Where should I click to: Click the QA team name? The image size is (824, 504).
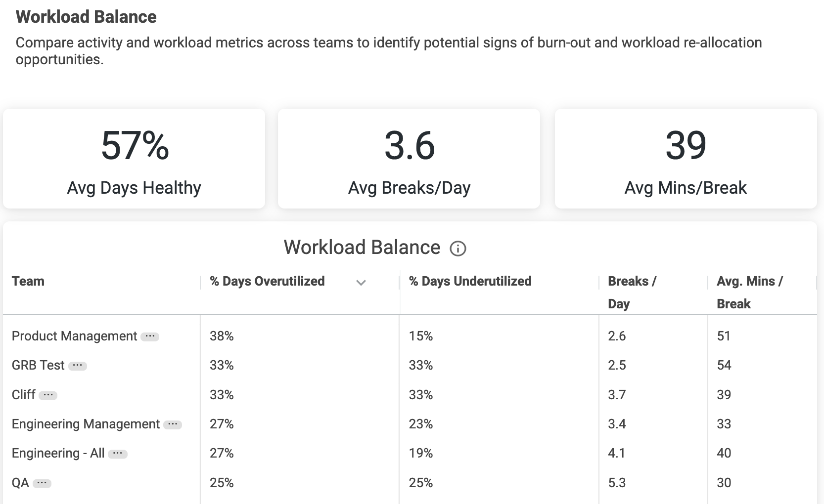(x=20, y=483)
